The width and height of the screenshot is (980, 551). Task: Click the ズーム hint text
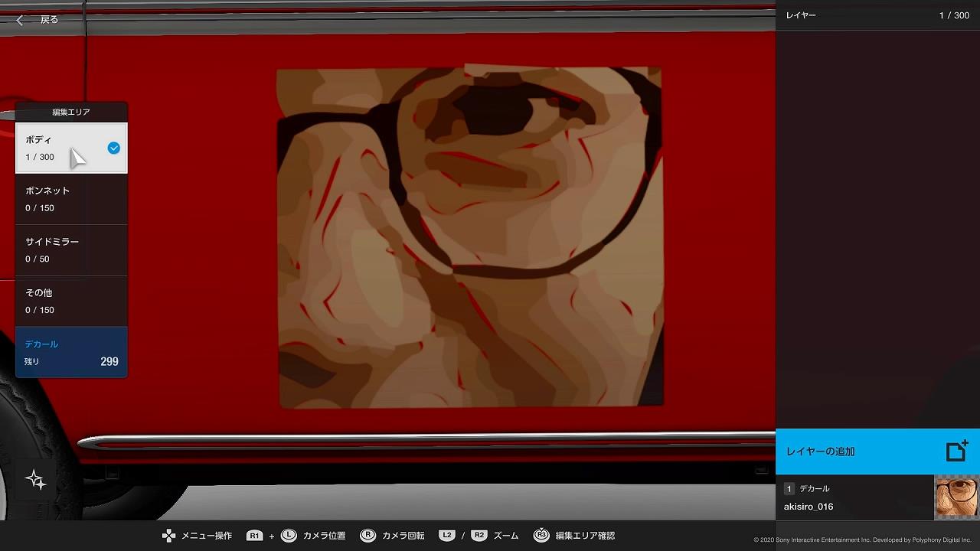pos(506,536)
